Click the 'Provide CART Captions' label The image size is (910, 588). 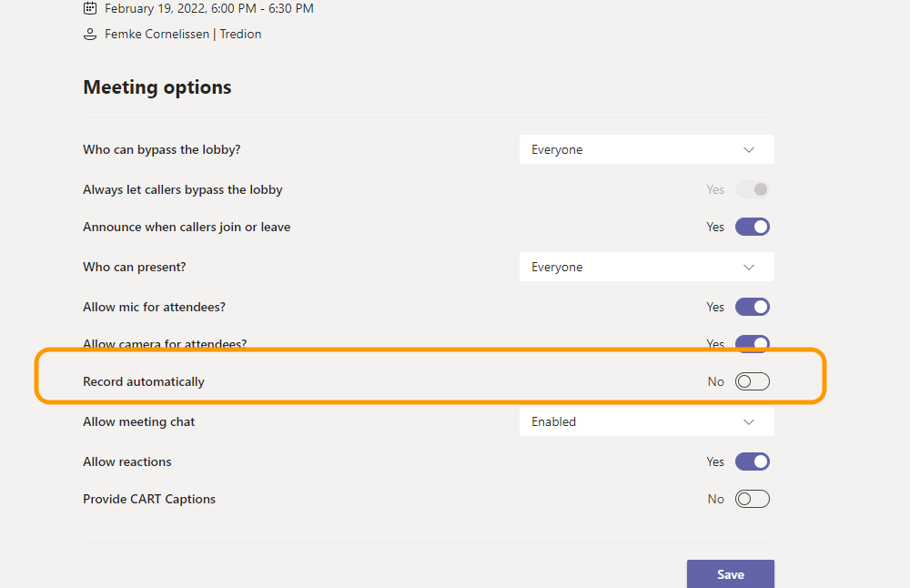coord(149,499)
